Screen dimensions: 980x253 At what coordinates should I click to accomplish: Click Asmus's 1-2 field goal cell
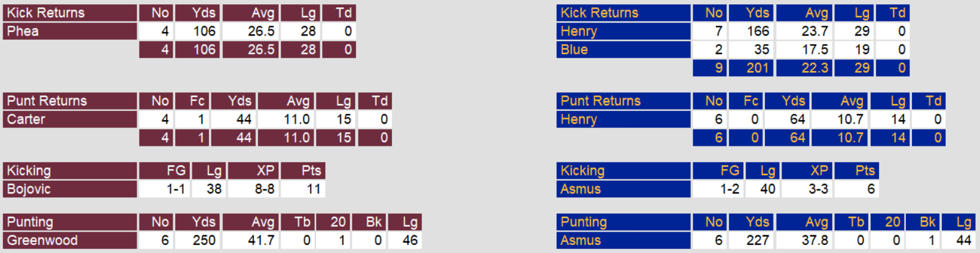(729, 189)
